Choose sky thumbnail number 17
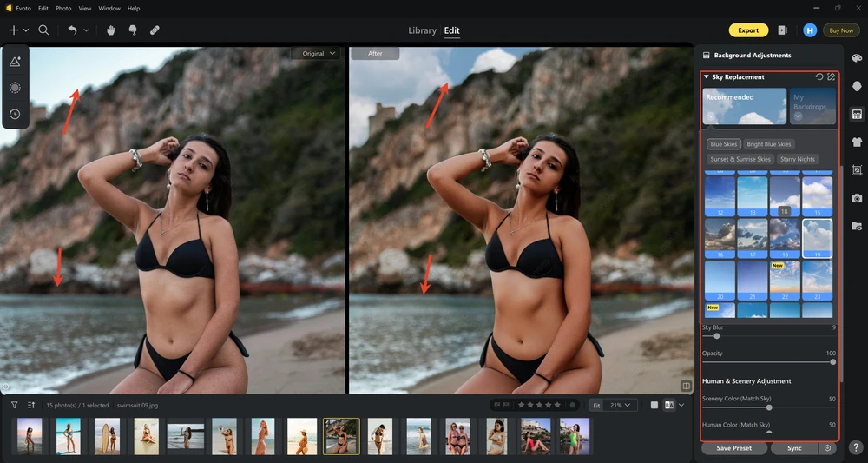 [753, 238]
